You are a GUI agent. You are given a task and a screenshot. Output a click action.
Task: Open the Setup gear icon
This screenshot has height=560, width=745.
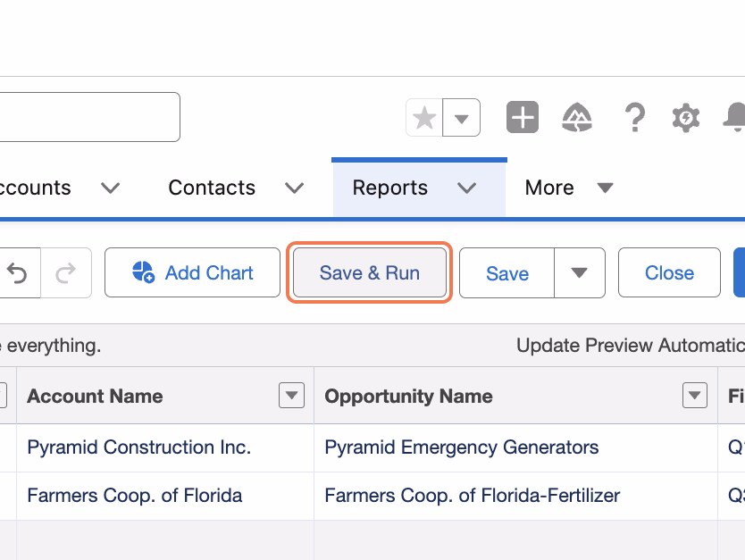point(686,117)
